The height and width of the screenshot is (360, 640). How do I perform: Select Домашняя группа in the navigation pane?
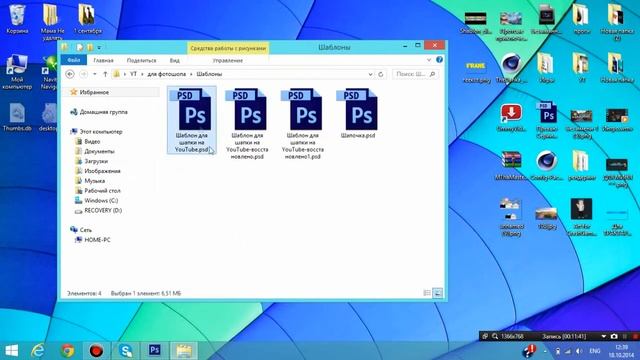tap(103, 112)
